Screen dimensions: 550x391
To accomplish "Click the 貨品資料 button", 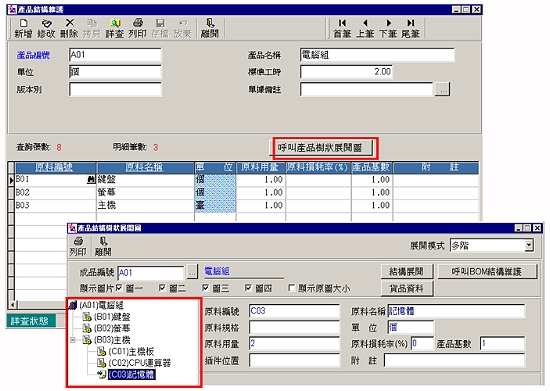I will tap(407, 289).
